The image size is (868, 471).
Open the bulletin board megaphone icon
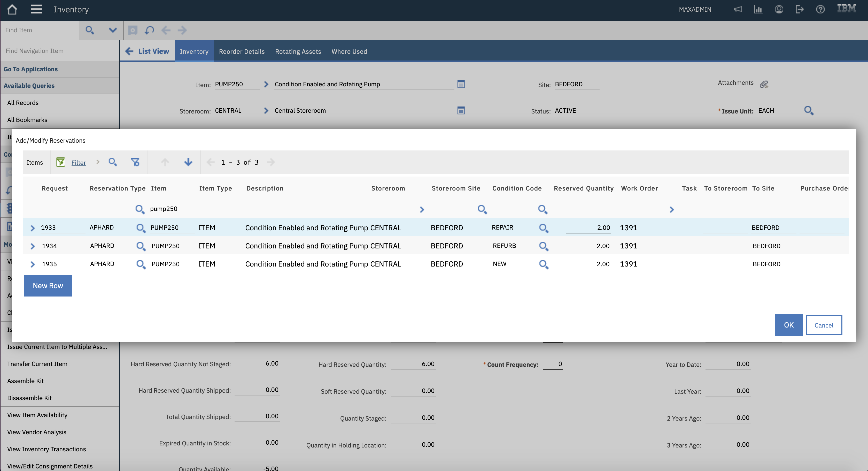(x=738, y=10)
